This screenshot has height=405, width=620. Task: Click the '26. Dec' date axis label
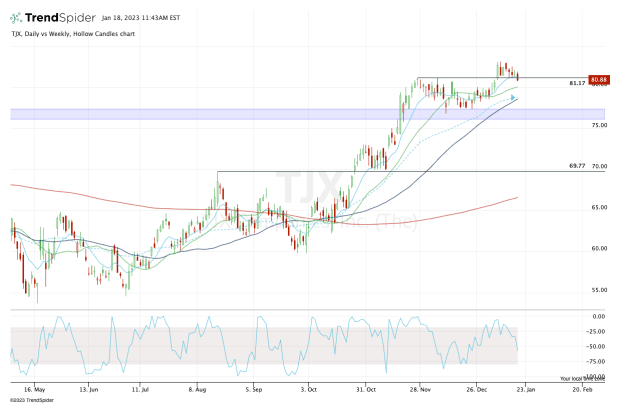click(476, 390)
